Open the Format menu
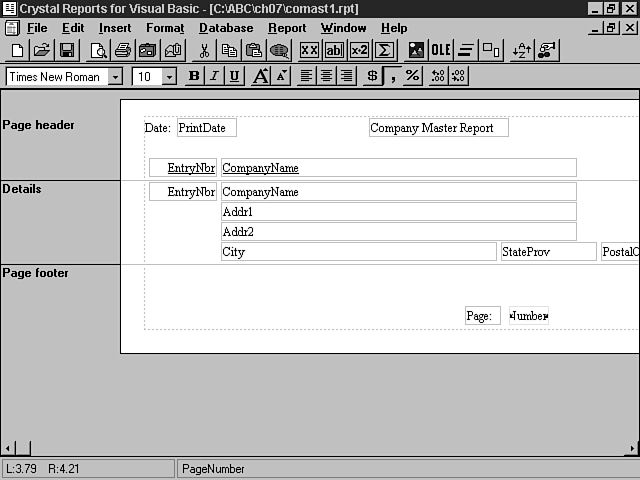The width and height of the screenshot is (640, 480). pos(165,28)
